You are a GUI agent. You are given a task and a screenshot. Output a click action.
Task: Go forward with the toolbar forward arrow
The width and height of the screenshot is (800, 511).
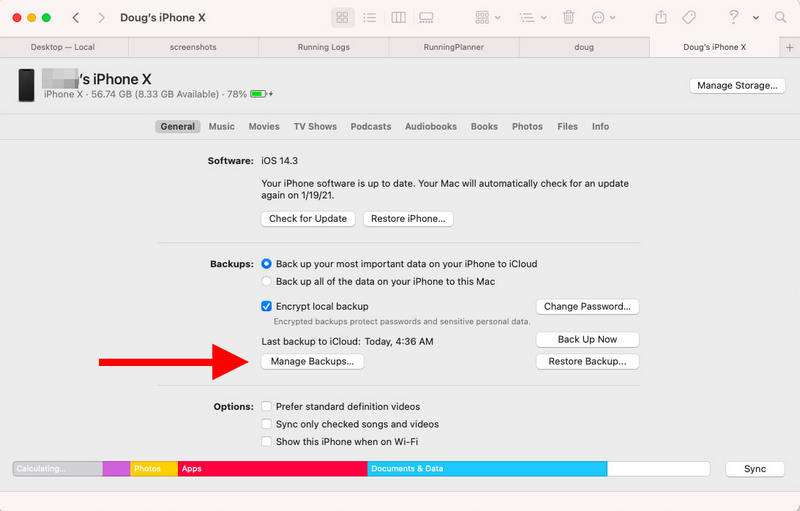coord(101,18)
